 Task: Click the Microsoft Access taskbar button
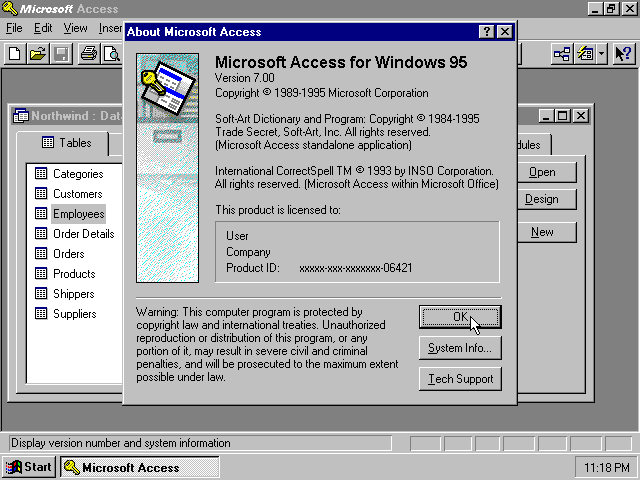pyautogui.click(x=139, y=467)
